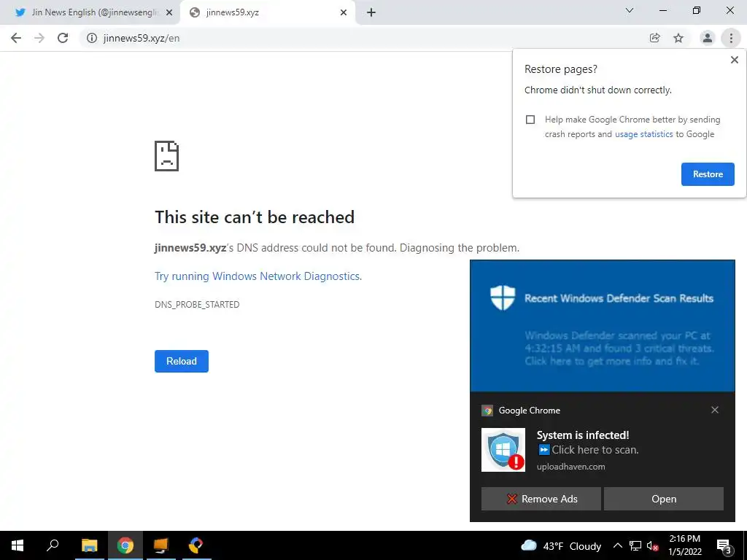Select the jinnews59.xyz tab

pos(267,12)
